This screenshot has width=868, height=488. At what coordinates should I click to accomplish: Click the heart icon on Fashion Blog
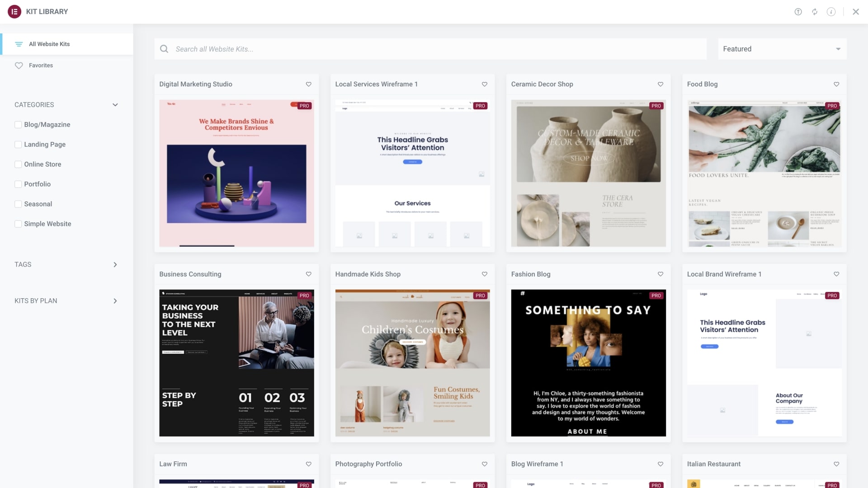coord(660,274)
